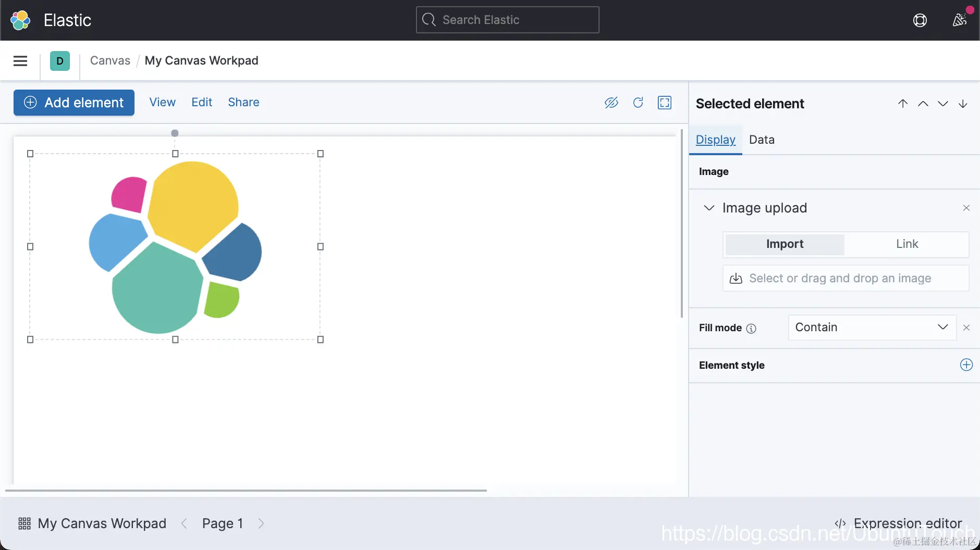Click the Canvas breadcrumb link
This screenshot has width=980, height=550.
[x=110, y=61]
